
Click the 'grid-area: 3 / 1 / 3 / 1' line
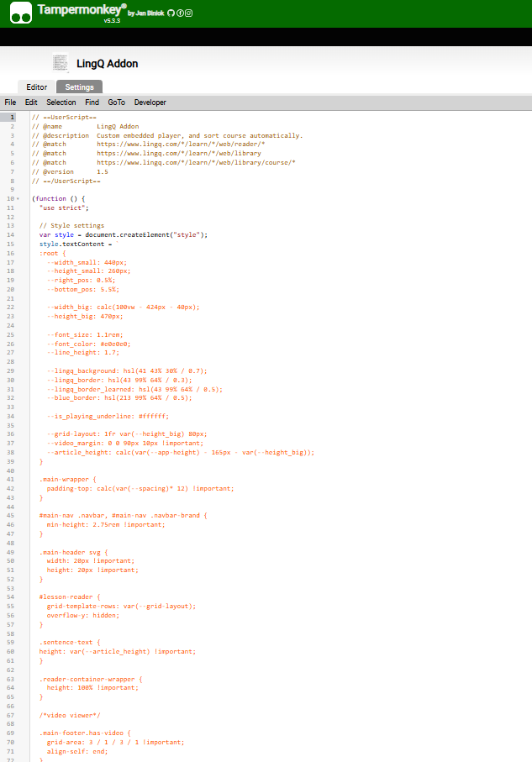pos(116,743)
